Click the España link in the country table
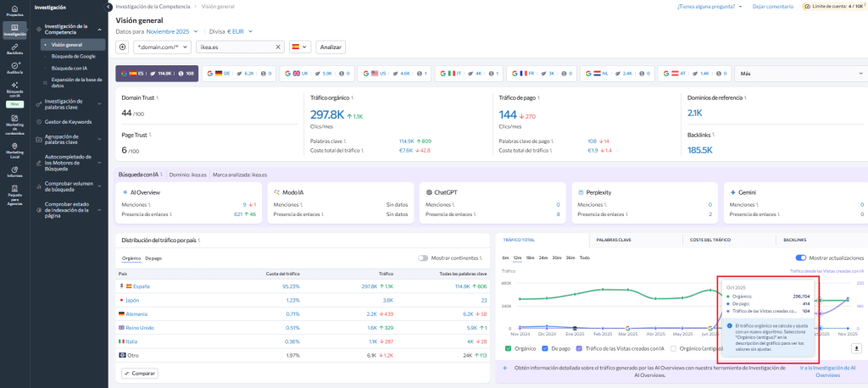This screenshot has width=868, height=388. click(x=141, y=286)
